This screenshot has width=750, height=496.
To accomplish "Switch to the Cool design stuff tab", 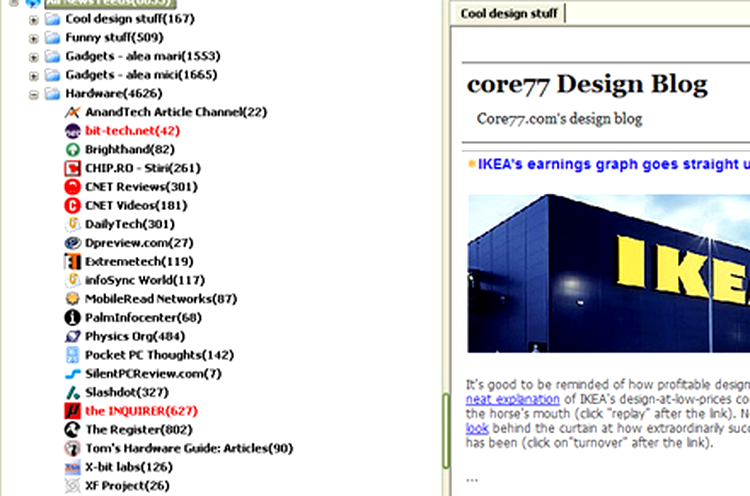I will [x=509, y=13].
